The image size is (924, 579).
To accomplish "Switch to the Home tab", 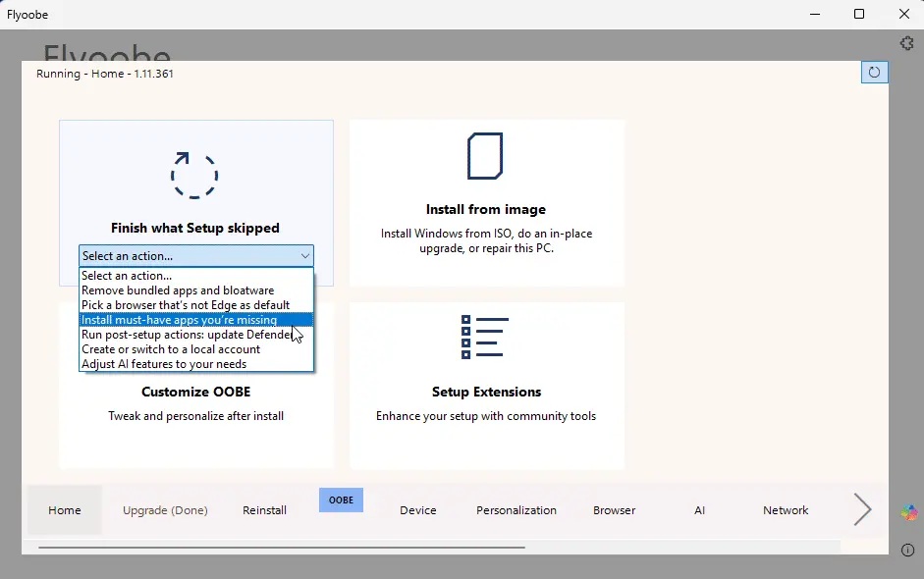I will point(65,510).
